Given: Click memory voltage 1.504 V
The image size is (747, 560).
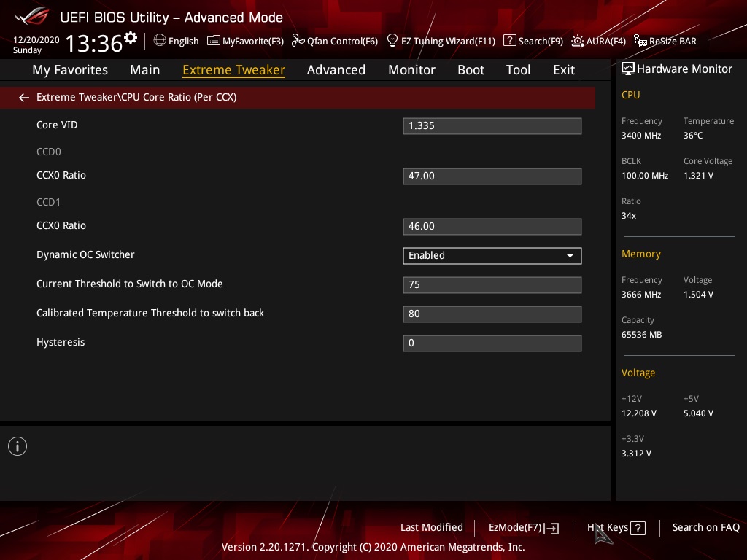Looking at the screenshot, I should click(x=698, y=295).
